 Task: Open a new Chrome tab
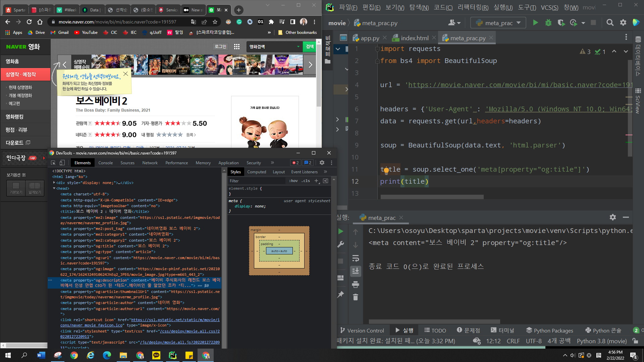[x=238, y=10]
